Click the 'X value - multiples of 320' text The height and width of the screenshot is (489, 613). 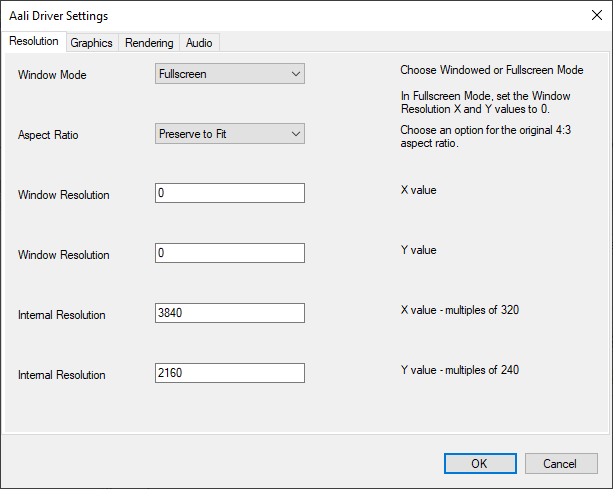coord(460,310)
